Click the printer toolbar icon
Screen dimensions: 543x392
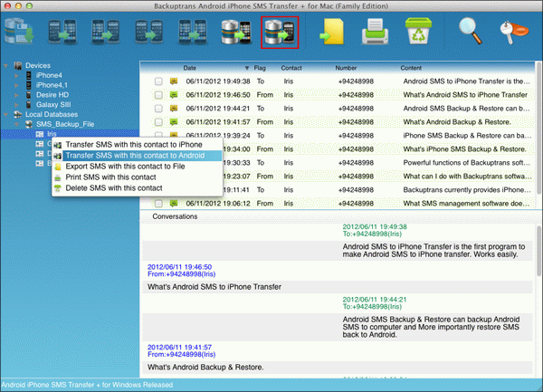[x=375, y=33]
